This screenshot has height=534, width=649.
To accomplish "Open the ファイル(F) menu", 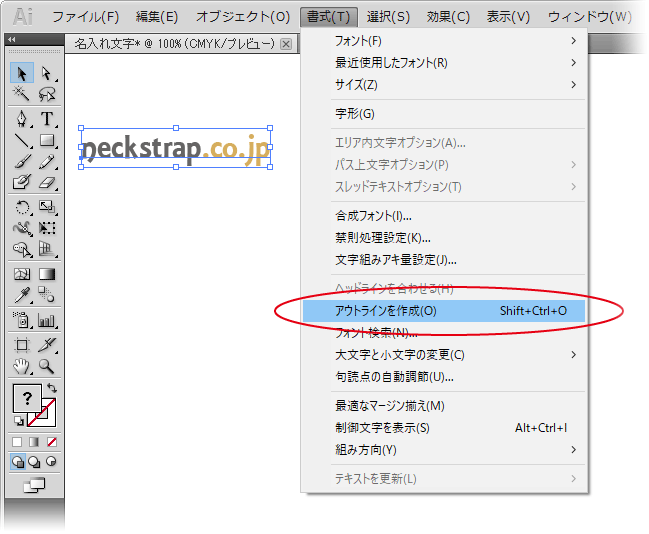I will coord(86,17).
